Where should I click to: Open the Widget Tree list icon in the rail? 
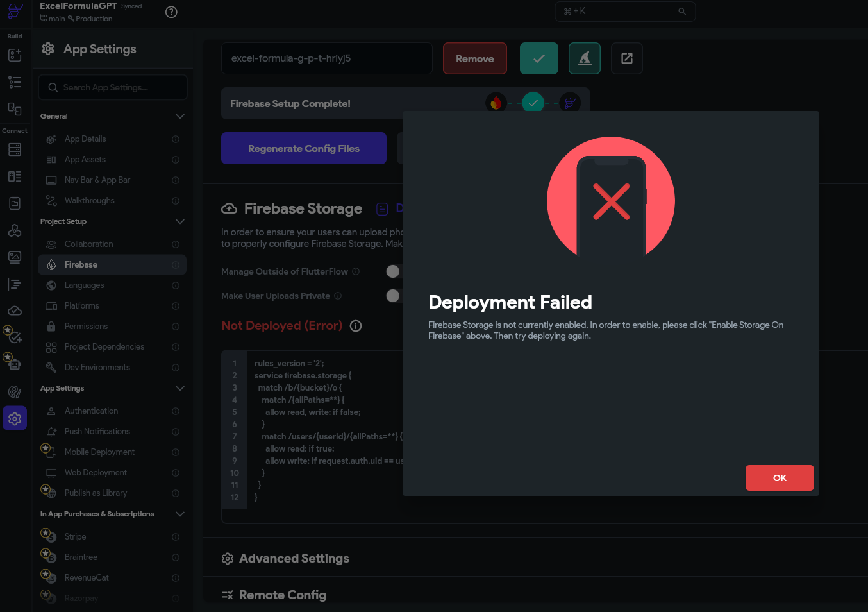tap(15, 82)
